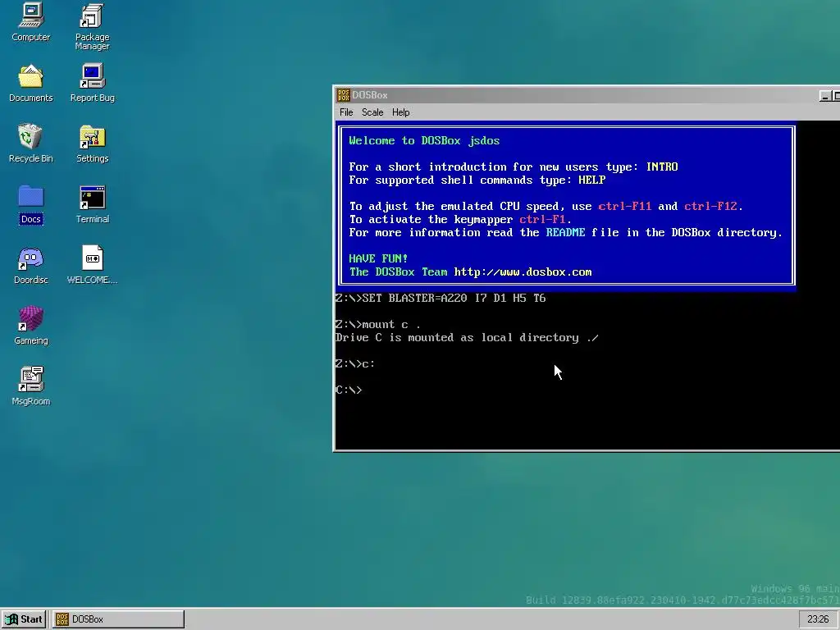Launch the Terminal shortcut

[92, 204]
